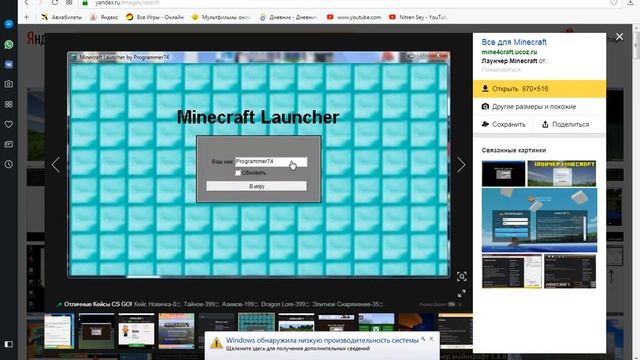Open the large blue related launcher thumbnail

[539, 220]
